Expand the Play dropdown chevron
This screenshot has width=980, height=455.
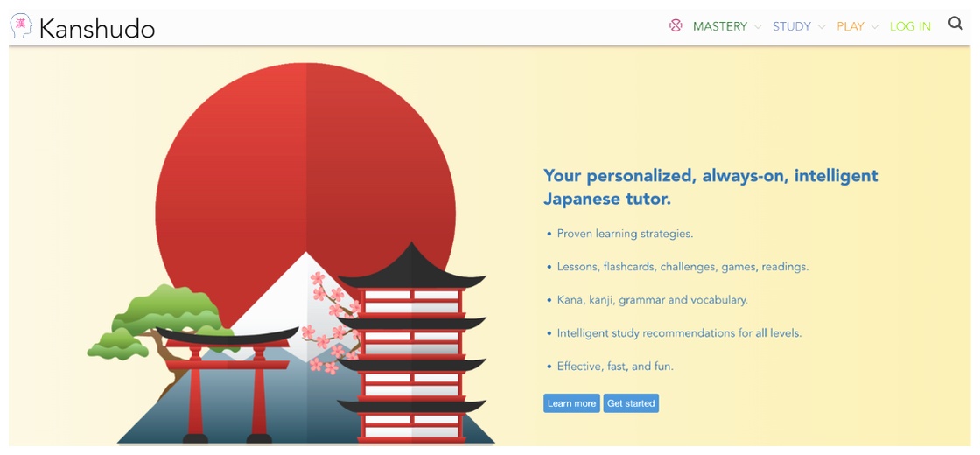874,27
